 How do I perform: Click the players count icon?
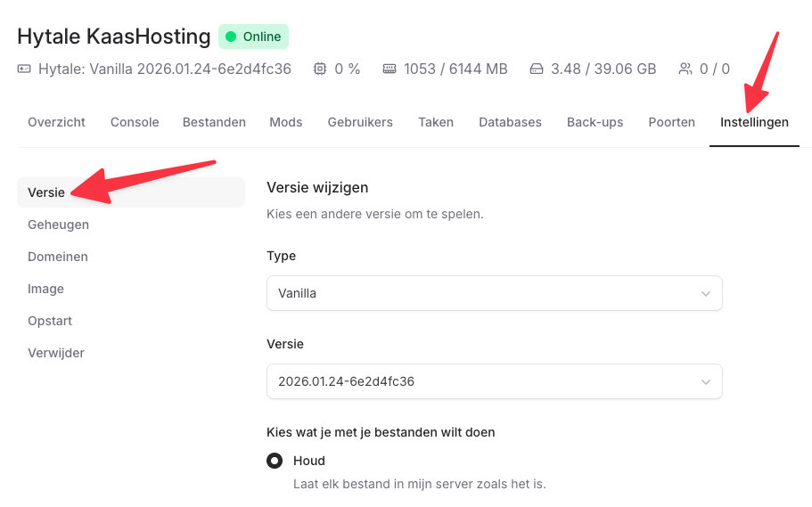pyautogui.click(x=685, y=69)
